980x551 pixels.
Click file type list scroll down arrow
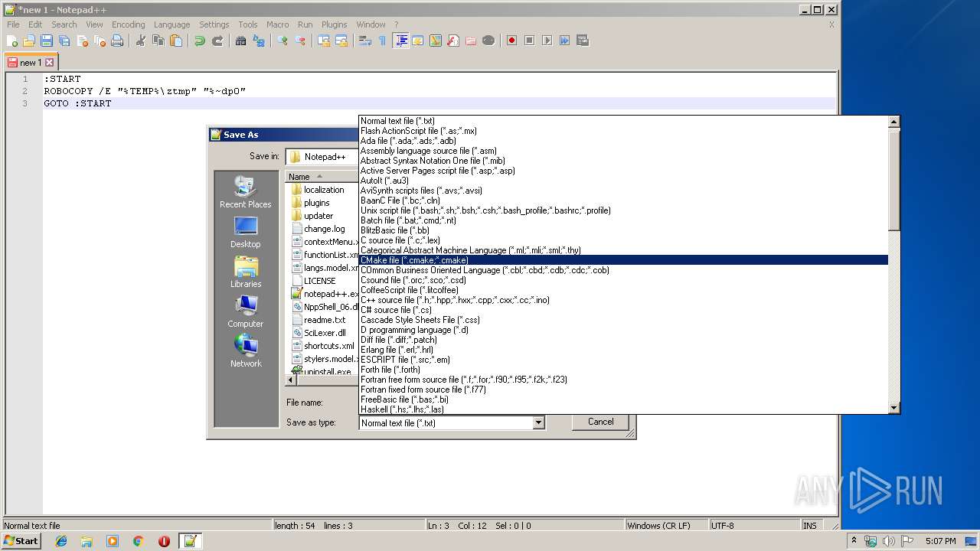893,408
